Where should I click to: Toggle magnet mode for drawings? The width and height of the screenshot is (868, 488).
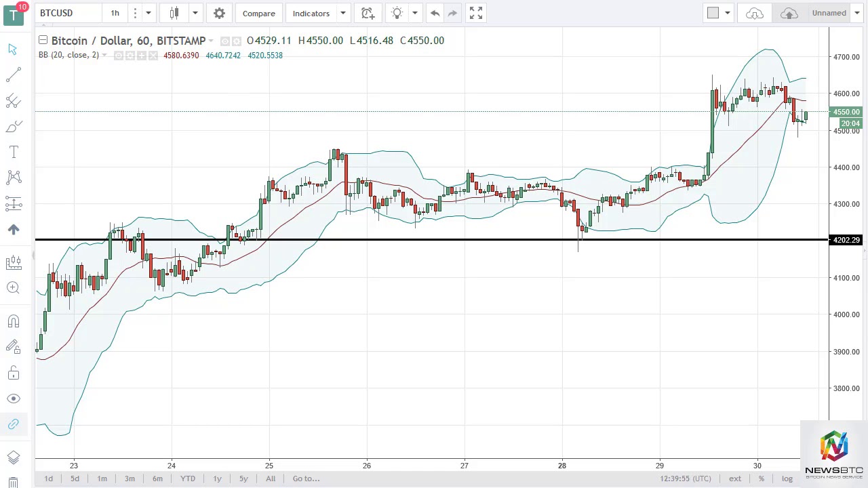(x=13, y=321)
